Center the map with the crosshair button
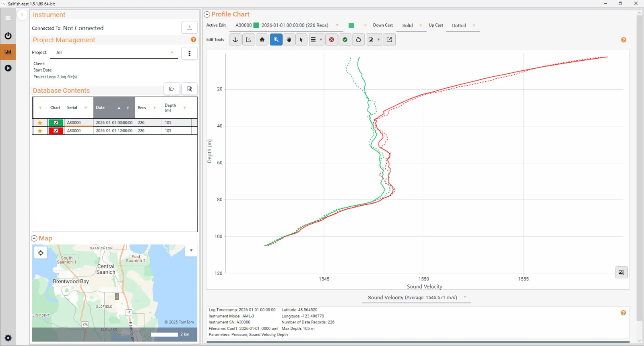Viewport: 644px width, 346px height. click(41, 253)
